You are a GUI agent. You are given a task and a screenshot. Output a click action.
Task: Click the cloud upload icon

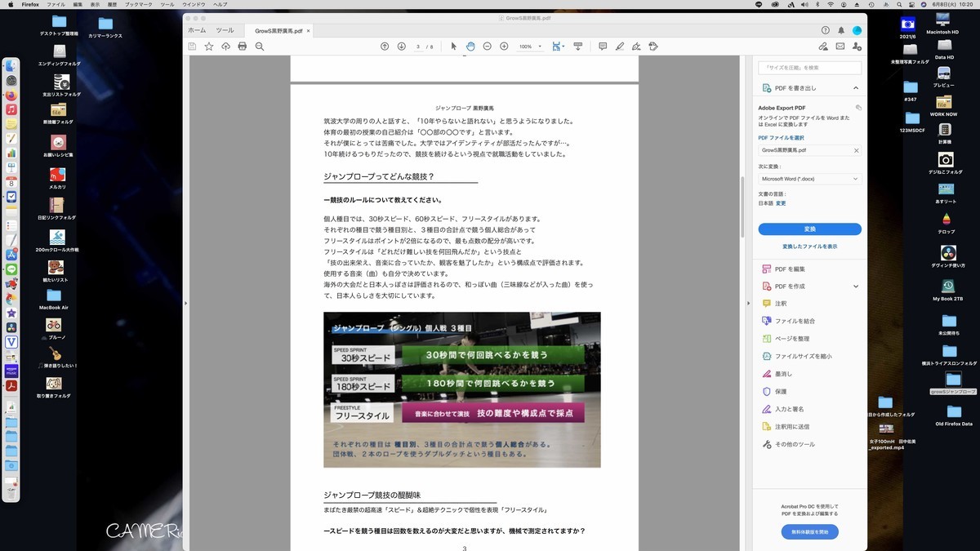coord(225,47)
